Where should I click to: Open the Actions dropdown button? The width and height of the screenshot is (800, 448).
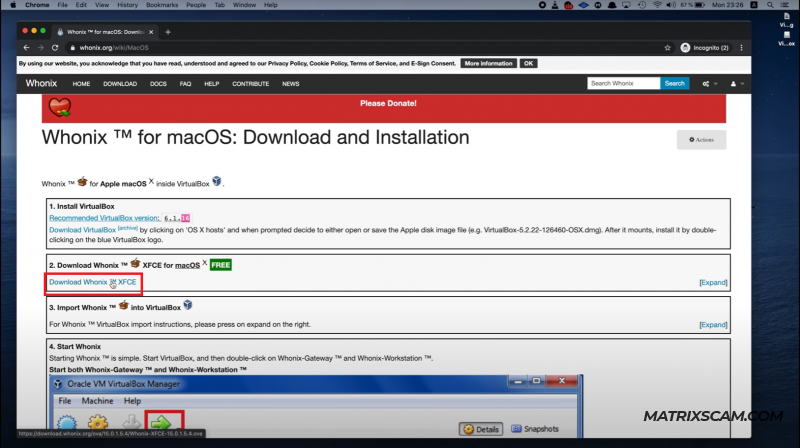tap(701, 140)
